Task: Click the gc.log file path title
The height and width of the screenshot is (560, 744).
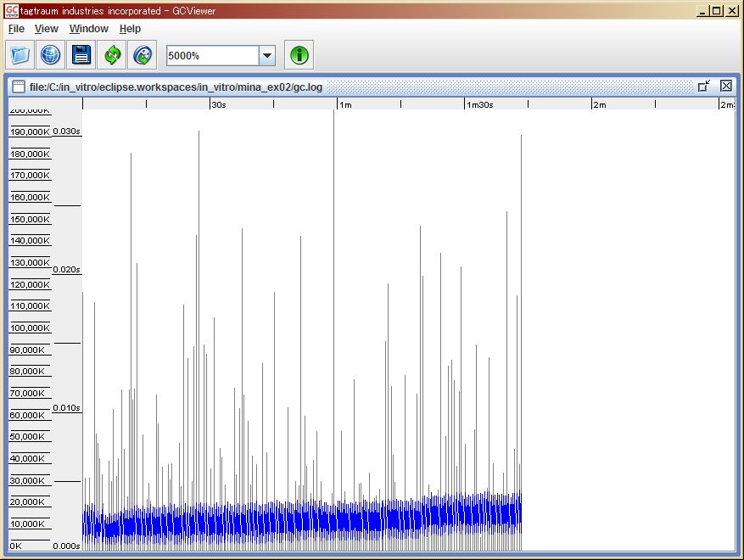Action: [x=176, y=87]
